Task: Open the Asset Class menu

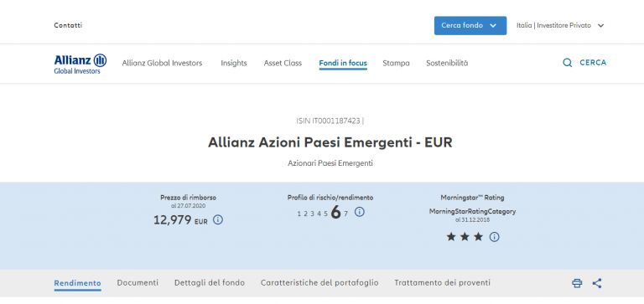Action: [x=283, y=63]
